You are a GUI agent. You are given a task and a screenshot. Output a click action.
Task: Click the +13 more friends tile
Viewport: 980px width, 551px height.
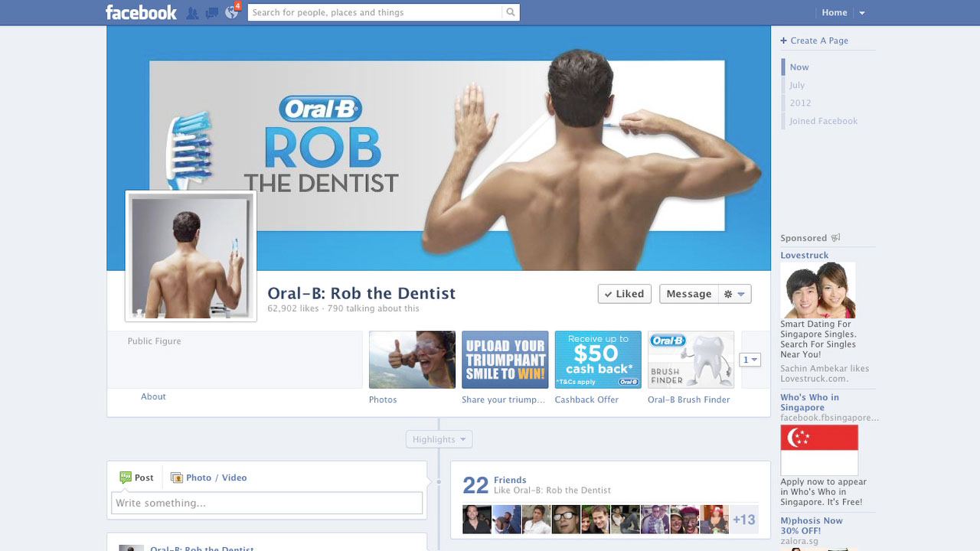coord(743,520)
